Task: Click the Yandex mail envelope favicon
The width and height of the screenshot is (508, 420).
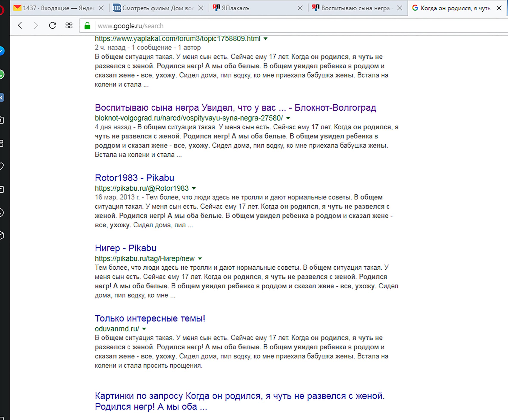Action: [x=17, y=8]
